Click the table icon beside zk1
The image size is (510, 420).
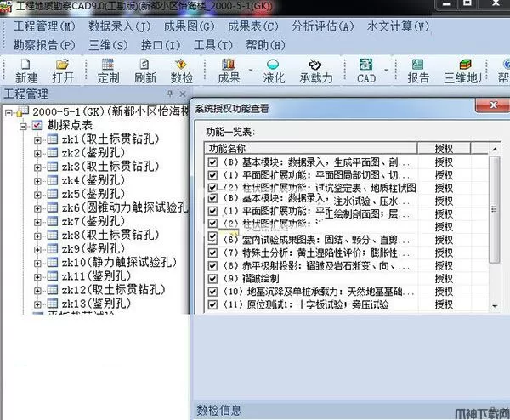[52, 139]
